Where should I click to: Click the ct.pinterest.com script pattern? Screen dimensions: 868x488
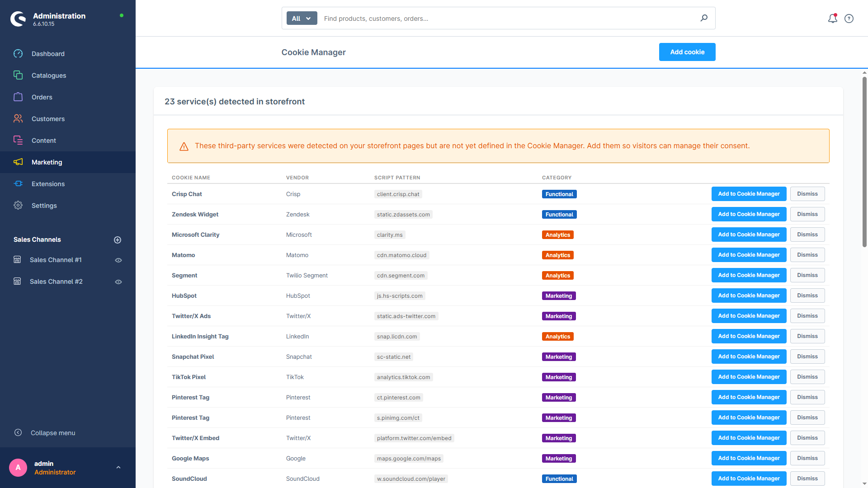coord(399,398)
